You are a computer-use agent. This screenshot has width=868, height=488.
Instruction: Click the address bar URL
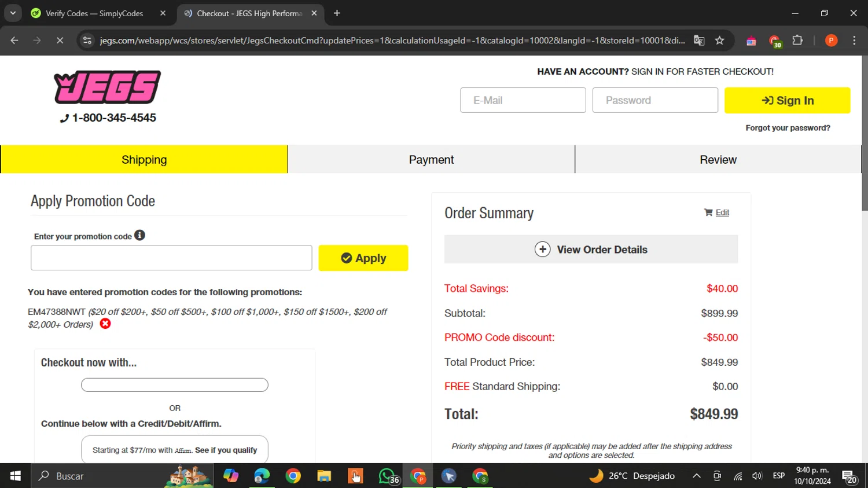point(392,40)
